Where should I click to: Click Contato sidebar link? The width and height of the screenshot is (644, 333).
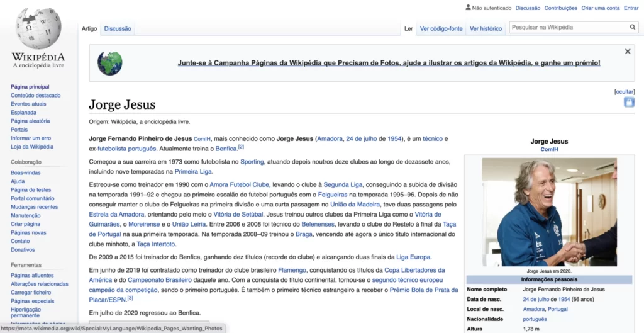[x=20, y=241]
